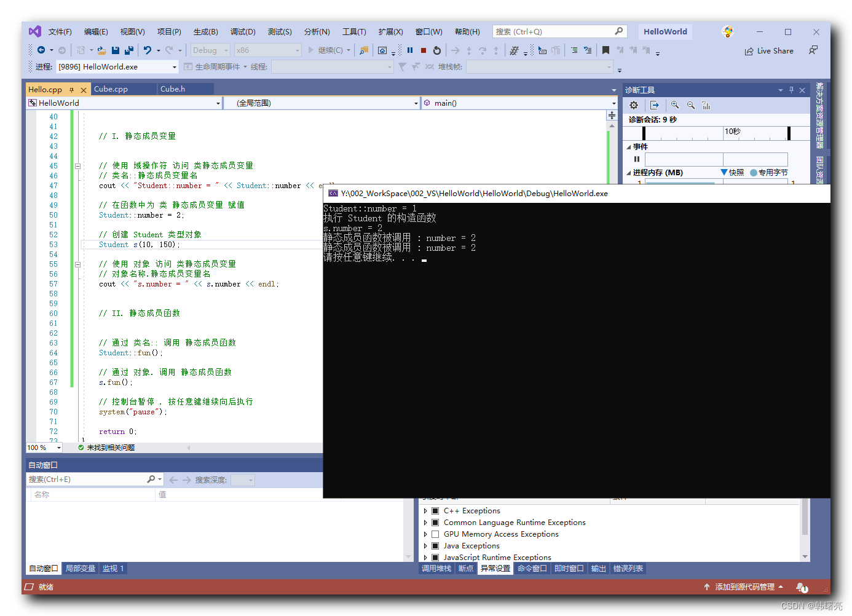Switch to the 调用堆栈 tab

[x=436, y=569]
